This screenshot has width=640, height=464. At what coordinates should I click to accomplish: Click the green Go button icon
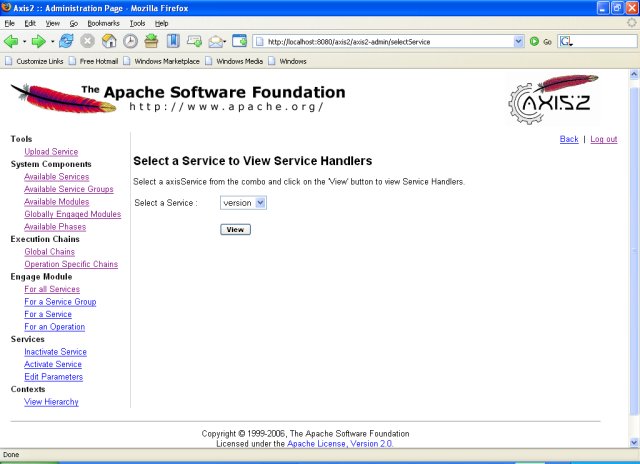coord(534,41)
